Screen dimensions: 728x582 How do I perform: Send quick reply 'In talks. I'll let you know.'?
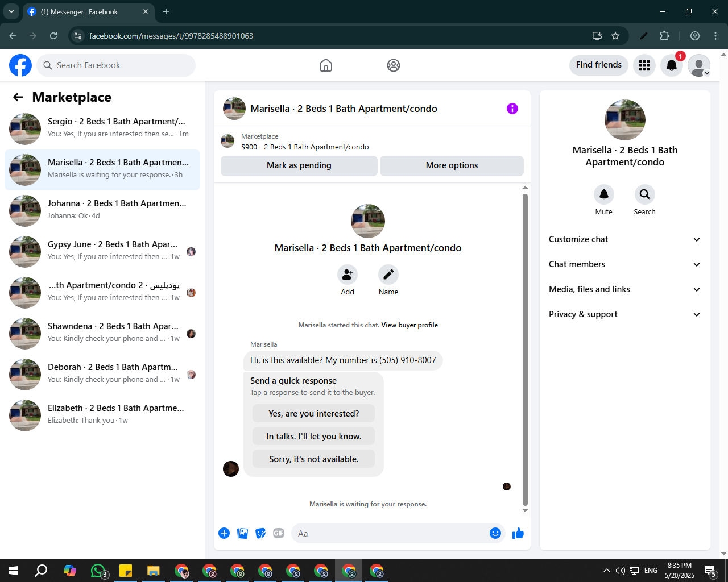click(314, 436)
